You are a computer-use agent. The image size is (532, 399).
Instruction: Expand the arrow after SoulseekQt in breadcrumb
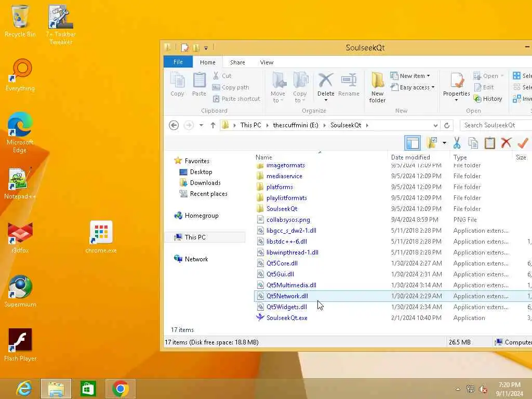[x=367, y=125]
